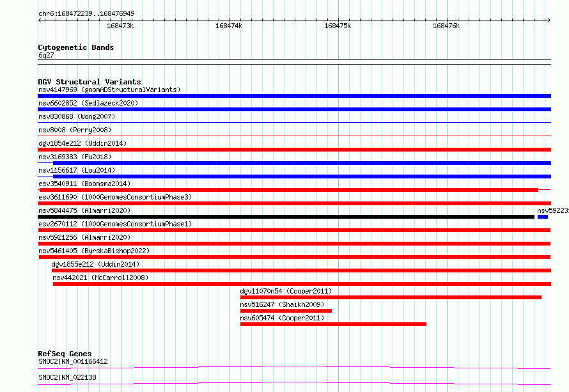Click the red dgv11070n54 variant bar
The width and height of the screenshot is (569, 392).
click(391, 297)
